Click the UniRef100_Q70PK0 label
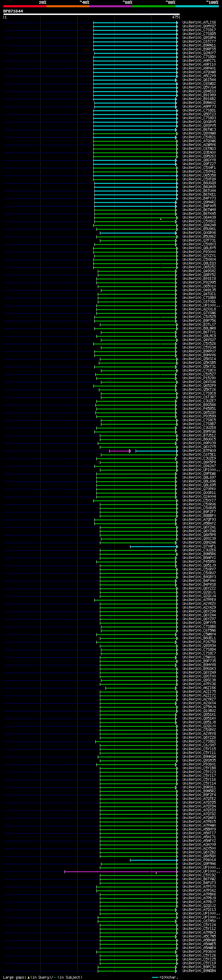Viewport: 222px width, 980px height. pyautogui.click(x=199, y=489)
